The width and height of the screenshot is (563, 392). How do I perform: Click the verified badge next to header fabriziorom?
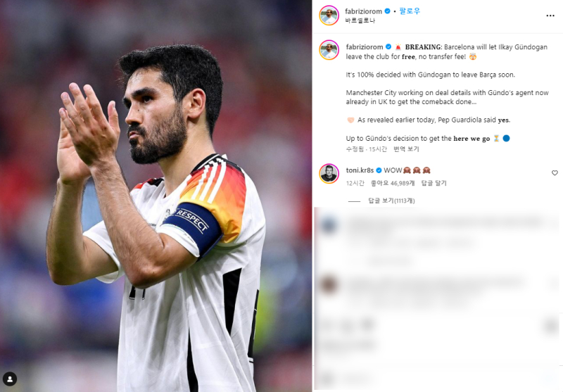point(388,11)
